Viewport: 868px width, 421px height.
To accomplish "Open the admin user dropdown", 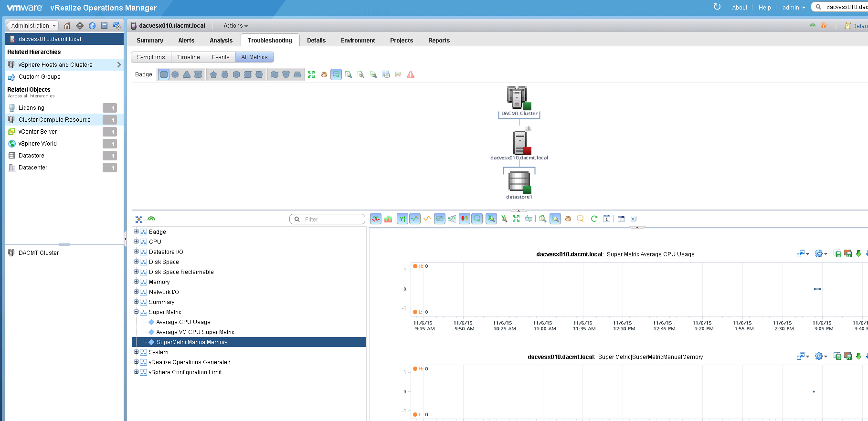I will [x=794, y=7].
